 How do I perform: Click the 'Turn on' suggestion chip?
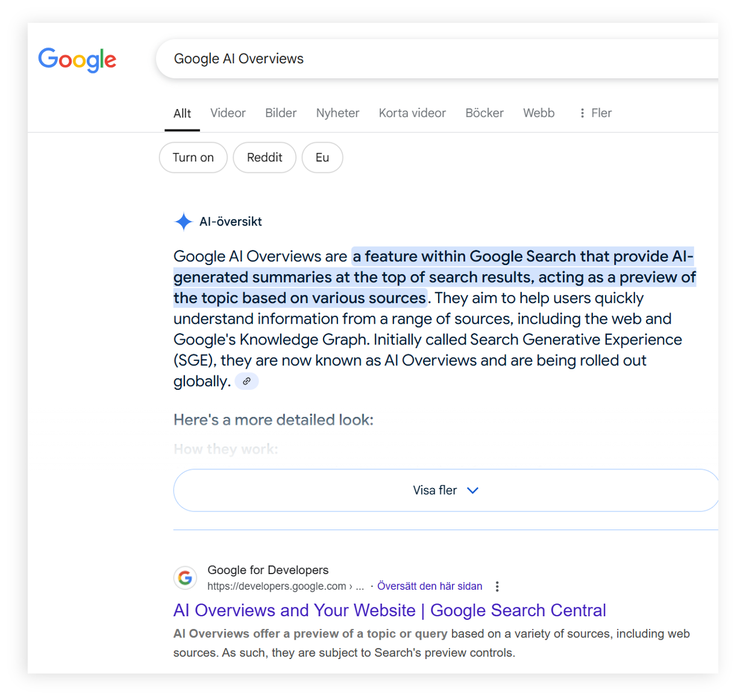coord(193,158)
